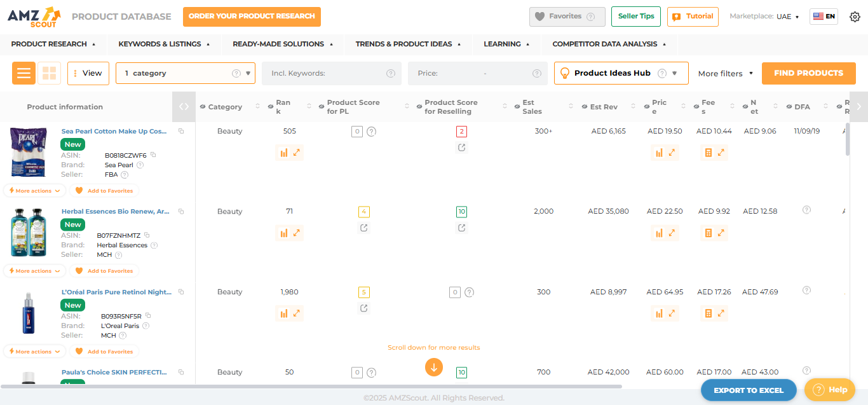This screenshot has width=868, height=405.
Task: Click the yellow scroll-down arrow for more results
Action: pos(434,367)
